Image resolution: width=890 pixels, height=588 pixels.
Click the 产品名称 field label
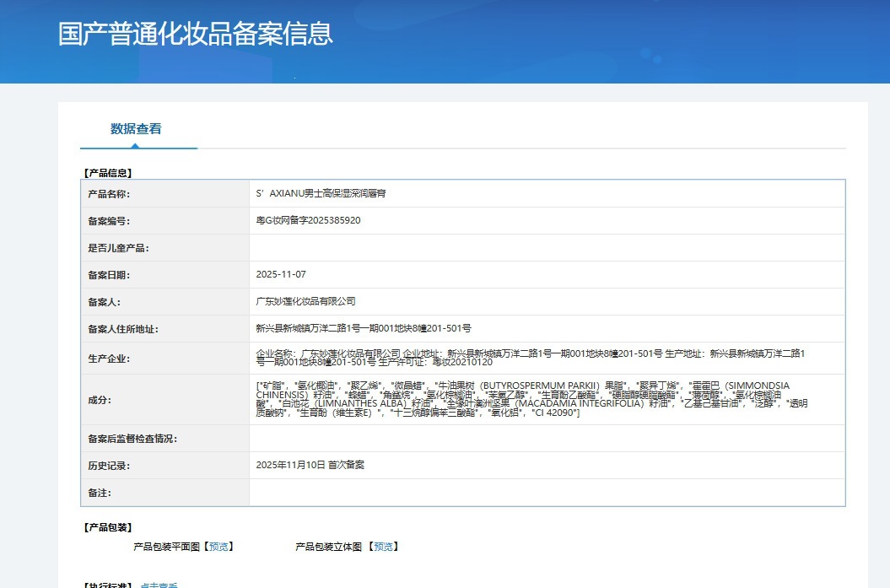coord(109,194)
